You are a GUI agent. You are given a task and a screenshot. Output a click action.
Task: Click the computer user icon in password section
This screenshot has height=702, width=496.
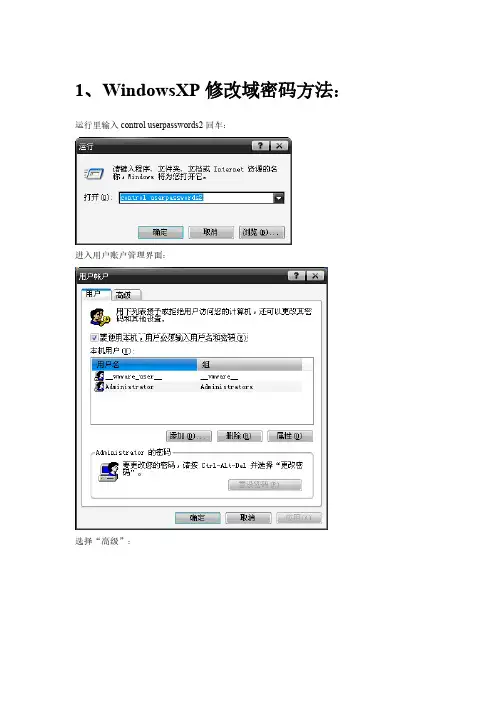(108, 472)
